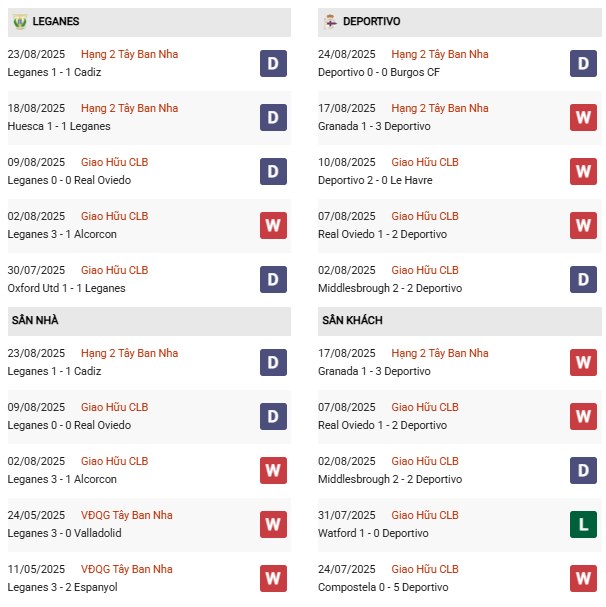Viewport: 606px width, 607px height.
Task: Click the D badge for Deportivo 0 - 0 Burgos CF
Action: pos(584,63)
